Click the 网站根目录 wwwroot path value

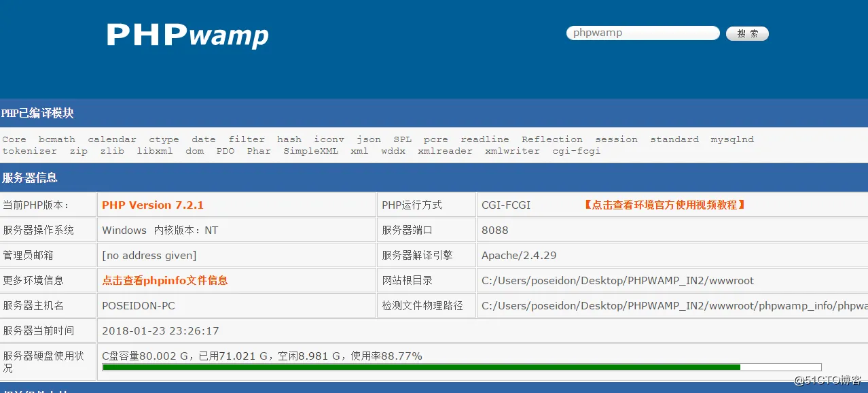pos(617,281)
